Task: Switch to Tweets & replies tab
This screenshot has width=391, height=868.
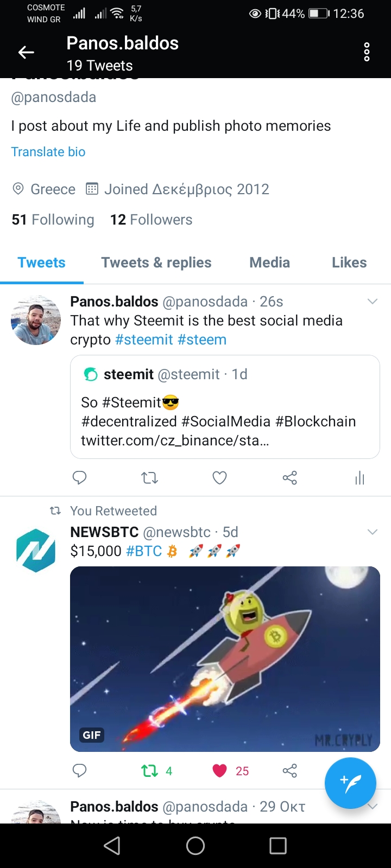Action: tap(156, 263)
